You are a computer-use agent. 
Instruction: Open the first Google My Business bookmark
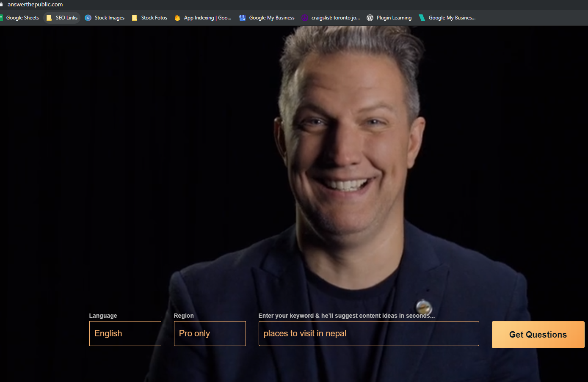[x=267, y=18]
